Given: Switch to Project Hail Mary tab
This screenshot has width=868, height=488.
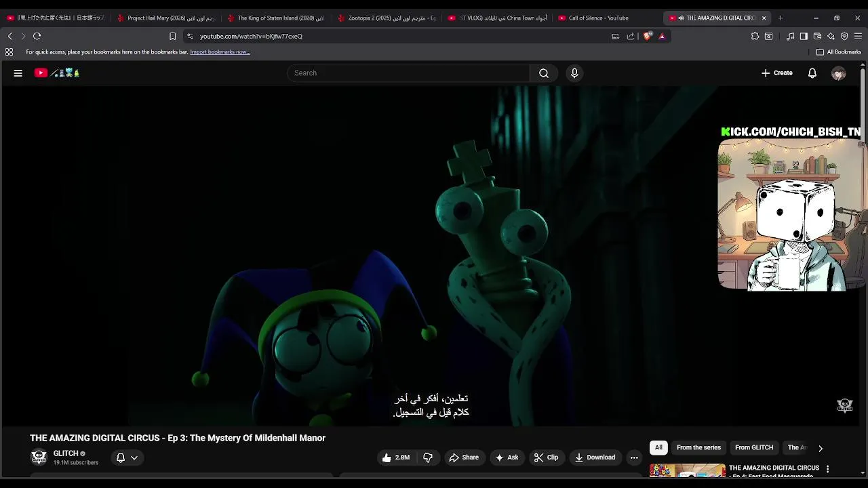Looking at the screenshot, I should click(x=166, y=18).
